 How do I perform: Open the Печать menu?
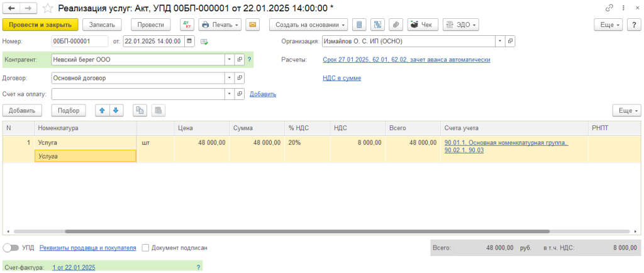pos(219,25)
